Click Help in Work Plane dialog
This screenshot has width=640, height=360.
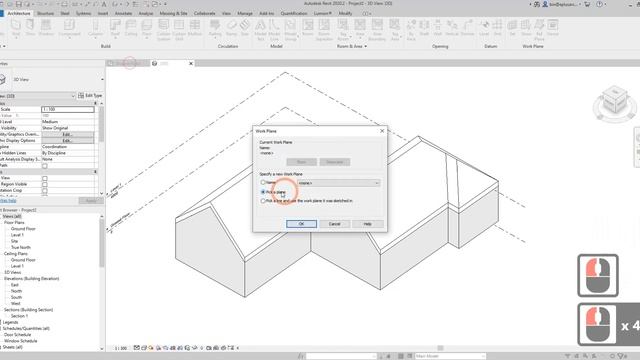point(367,224)
